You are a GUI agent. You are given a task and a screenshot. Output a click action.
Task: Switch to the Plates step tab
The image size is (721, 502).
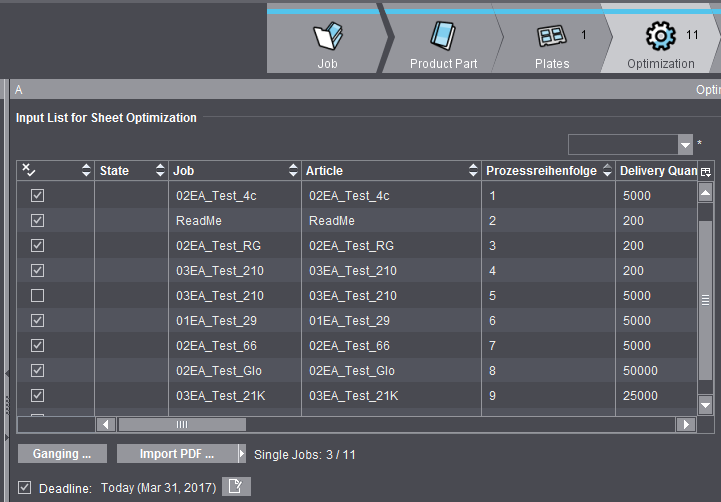(552, 45)
